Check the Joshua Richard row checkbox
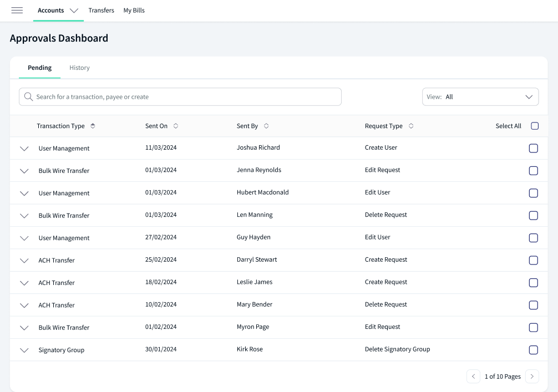The height and width of the screenshot is (392, 558). (534, 149)
